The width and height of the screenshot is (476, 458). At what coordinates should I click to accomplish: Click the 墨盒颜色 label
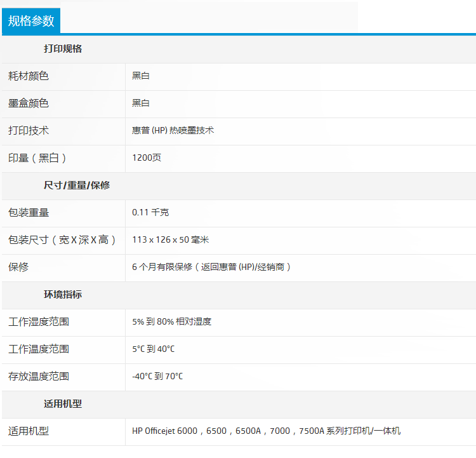point(29,104)
